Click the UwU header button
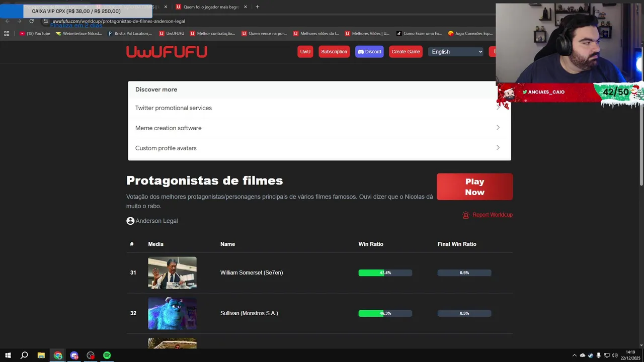 pyautogui.click(x=305, y=52)
